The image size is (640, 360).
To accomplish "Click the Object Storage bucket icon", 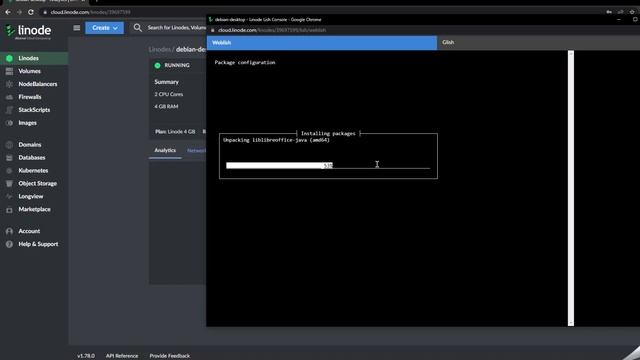I will (x=9, y=184).
